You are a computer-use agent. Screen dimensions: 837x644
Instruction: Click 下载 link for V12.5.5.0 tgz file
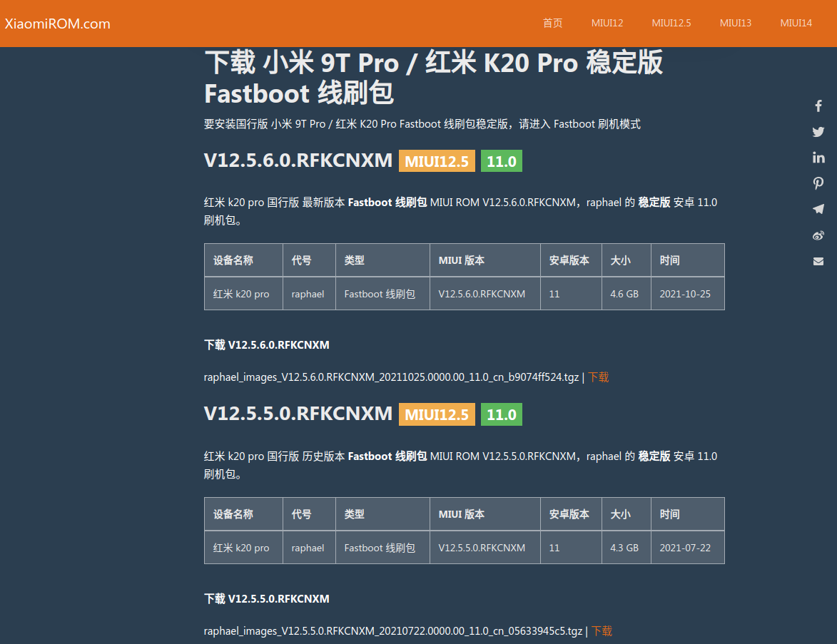(602, 631)
